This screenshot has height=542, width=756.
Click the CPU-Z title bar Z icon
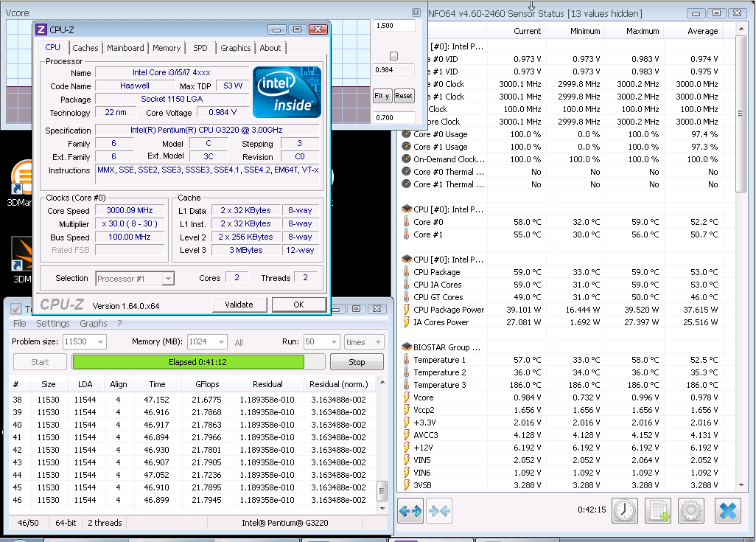41,29
